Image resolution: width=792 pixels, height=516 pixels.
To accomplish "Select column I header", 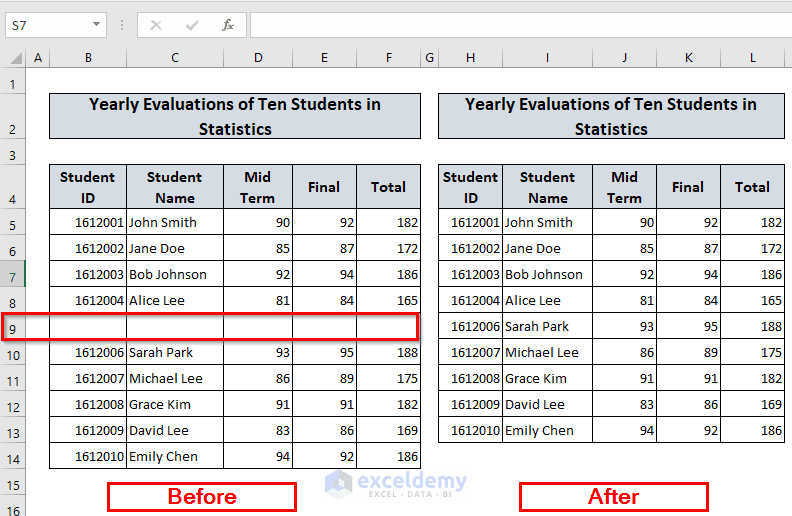I will click(x=548, y=58).
